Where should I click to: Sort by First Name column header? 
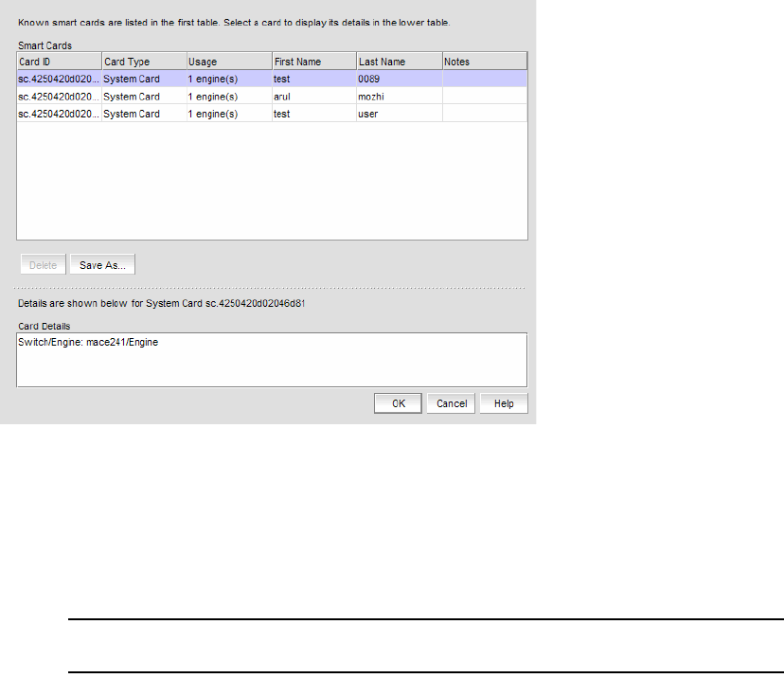point(312,62)
